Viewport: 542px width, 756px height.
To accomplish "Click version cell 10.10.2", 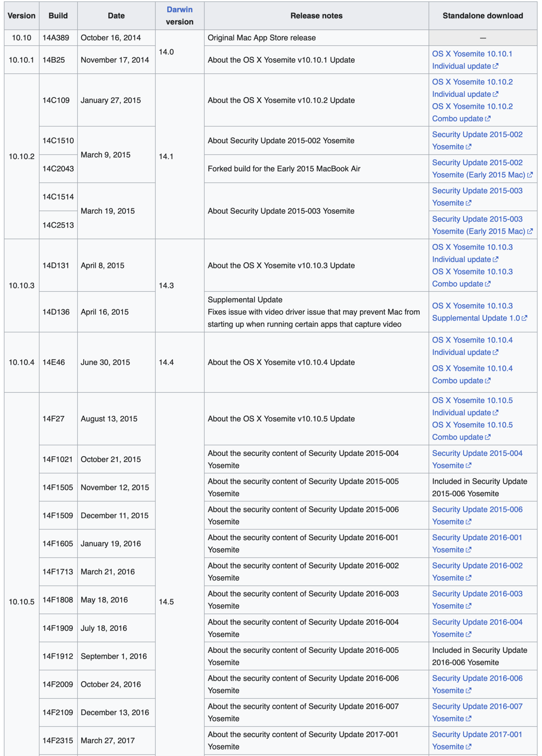I will pos(22,156).
